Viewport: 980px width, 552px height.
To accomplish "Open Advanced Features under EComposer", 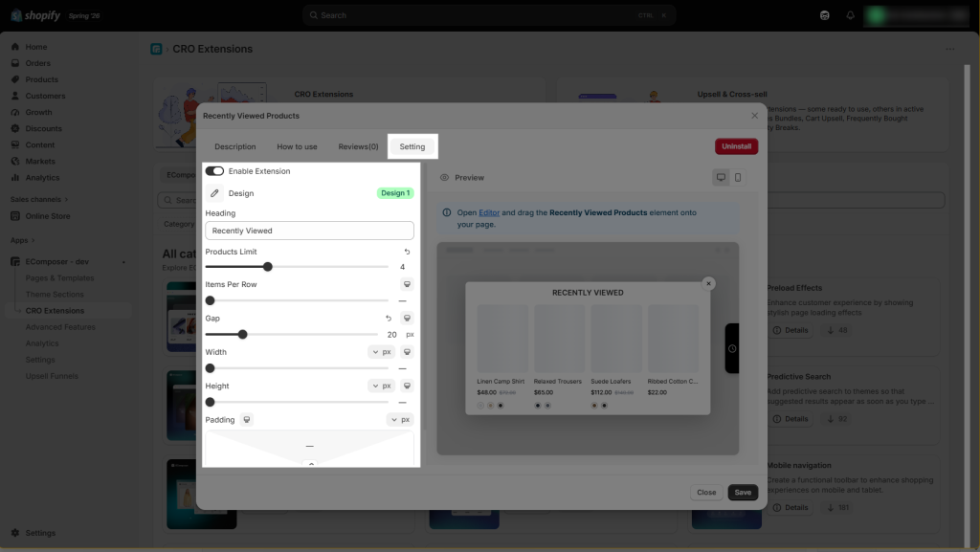I will pos(60,326).
